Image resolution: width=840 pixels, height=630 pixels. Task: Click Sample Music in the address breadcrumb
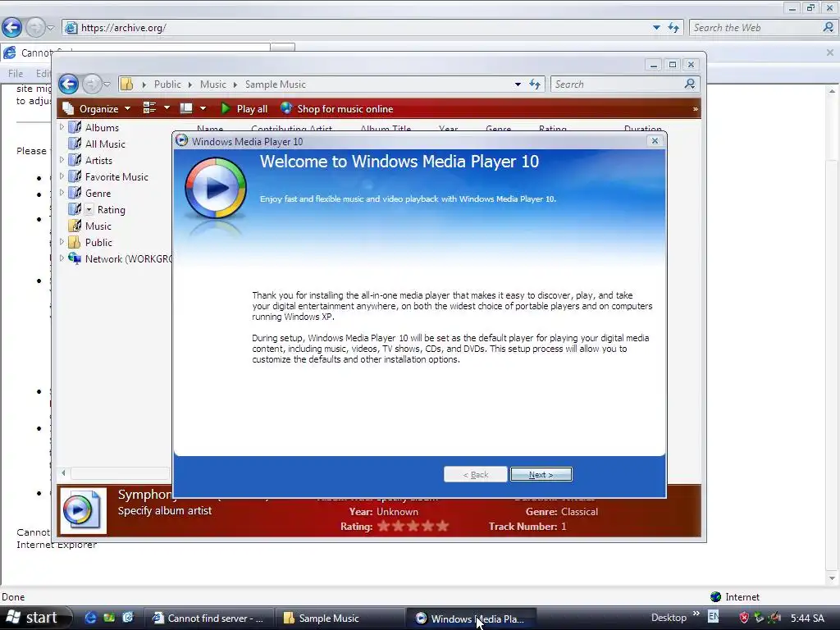point(276,84)
